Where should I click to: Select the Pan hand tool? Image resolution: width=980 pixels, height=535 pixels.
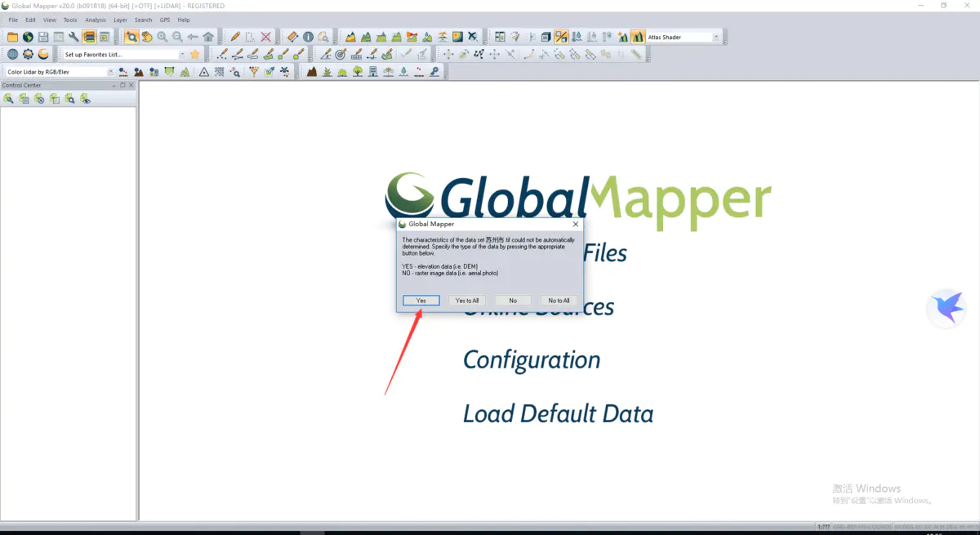coord(147,37)
